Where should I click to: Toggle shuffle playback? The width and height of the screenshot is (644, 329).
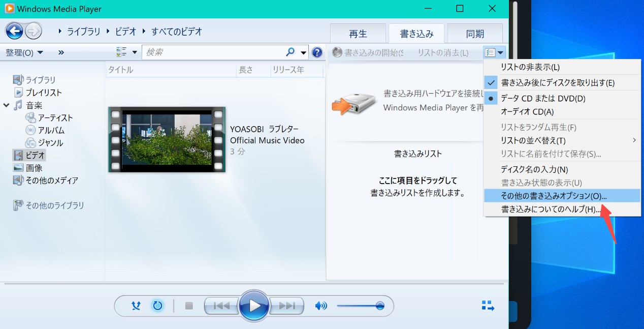click(136, 306)
